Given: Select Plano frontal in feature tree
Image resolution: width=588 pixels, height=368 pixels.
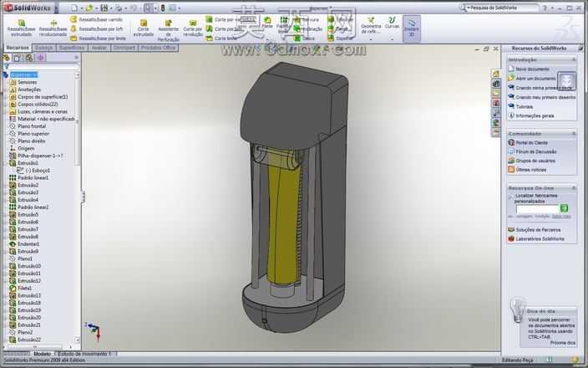Looking at the screenshot, I should (32, 126).
